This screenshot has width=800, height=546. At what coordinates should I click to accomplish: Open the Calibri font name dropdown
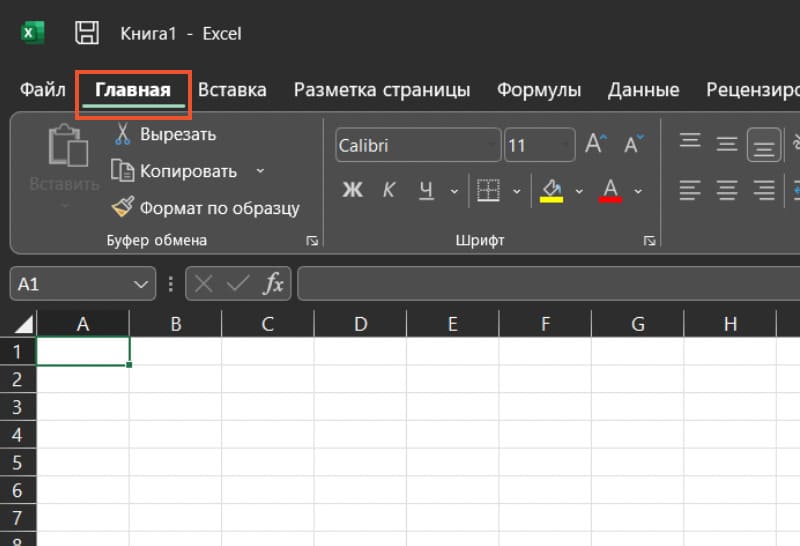click(x=417, y=146)
